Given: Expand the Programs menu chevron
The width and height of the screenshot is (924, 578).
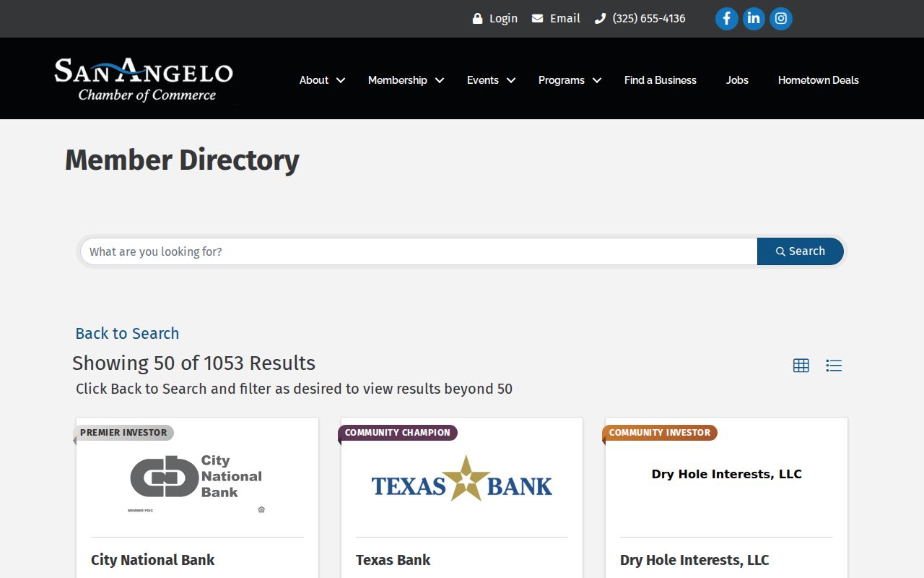Looking at the screenshot, I should (597, 80).
